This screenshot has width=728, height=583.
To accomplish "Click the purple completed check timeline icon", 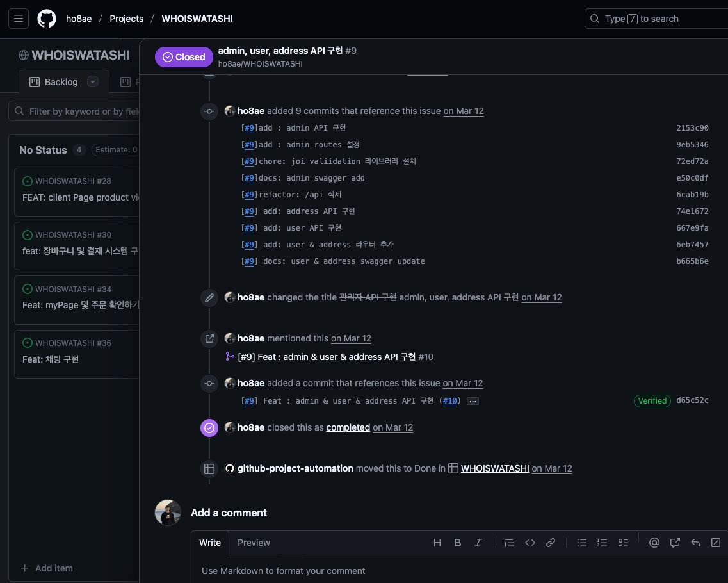I will (x=209, y=427).
